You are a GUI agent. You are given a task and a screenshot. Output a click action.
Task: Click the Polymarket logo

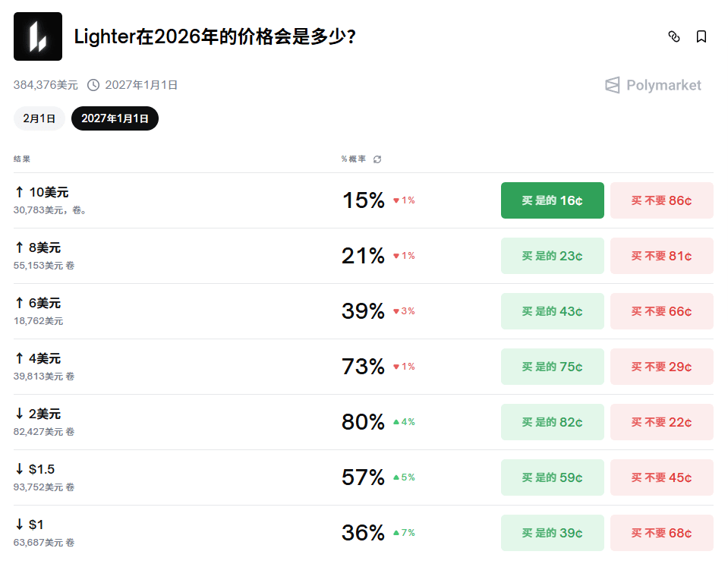[x=654, y=85]
